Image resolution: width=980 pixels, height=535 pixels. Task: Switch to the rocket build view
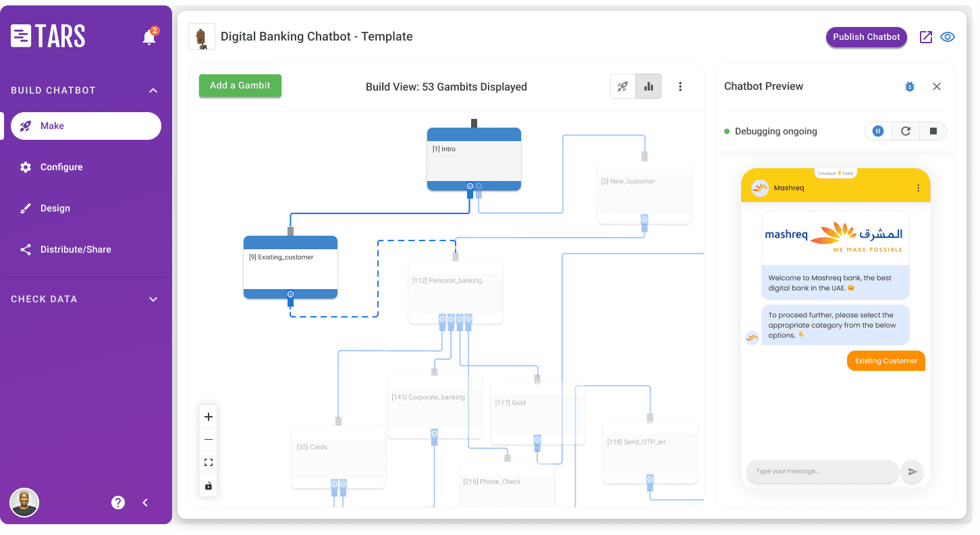pyautogui.click(x=623, y=86)
